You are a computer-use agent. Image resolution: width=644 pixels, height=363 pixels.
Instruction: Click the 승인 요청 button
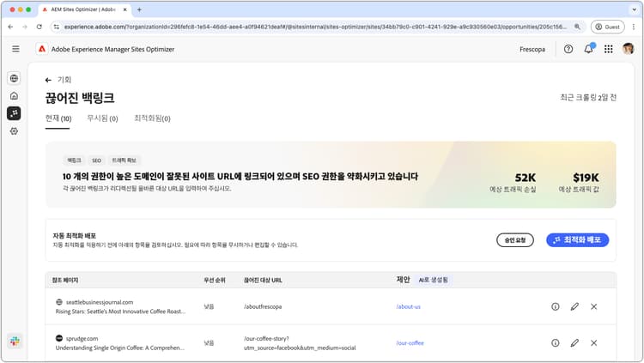[x=515, y=240]
